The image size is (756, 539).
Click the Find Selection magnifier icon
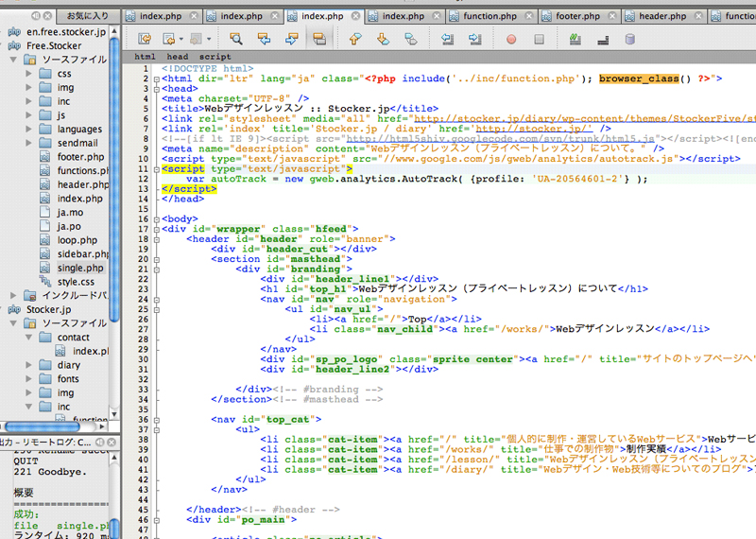tap(235, 39)
